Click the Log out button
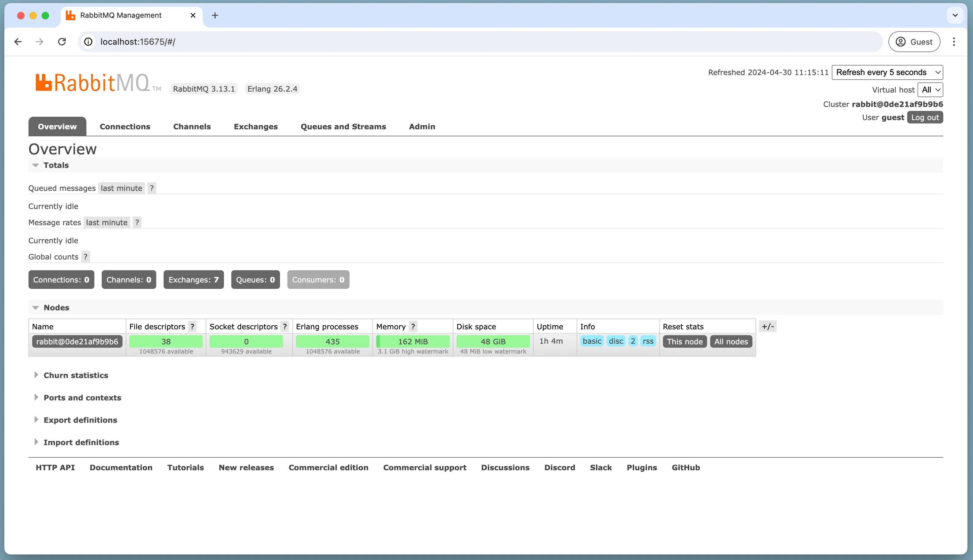The width and height of the screenshot is (973, 560). (x=925, y=117)
